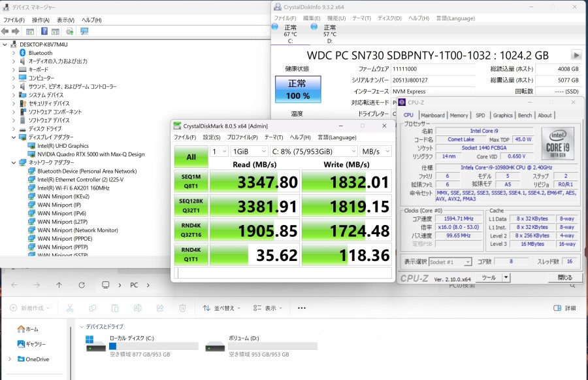Click the CPU-Z ツール button

(x=489, y=277)
